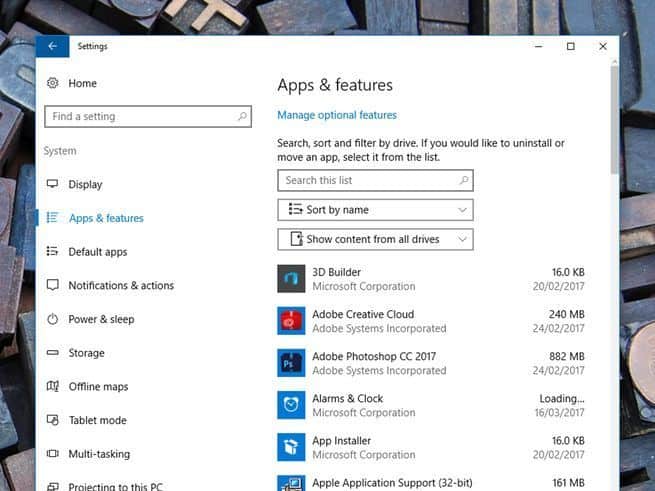Select the 3D Builder app icon
Image resolution: width=655 pixels, height=491 pixels.
(x=291, y=279)
